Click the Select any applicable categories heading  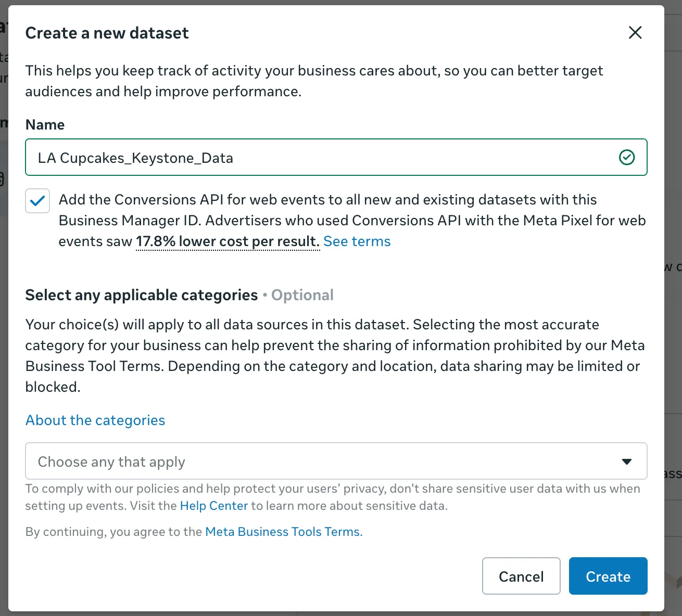coord(142,295)
